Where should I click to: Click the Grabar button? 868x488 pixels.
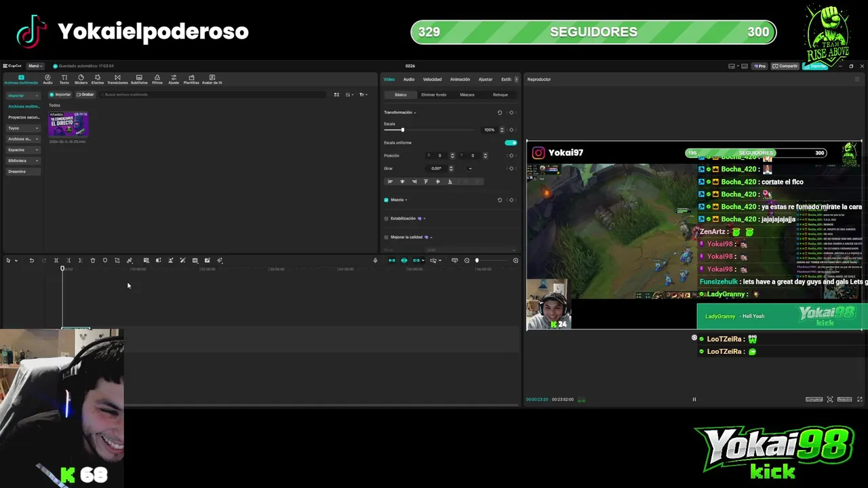[85, 95]
